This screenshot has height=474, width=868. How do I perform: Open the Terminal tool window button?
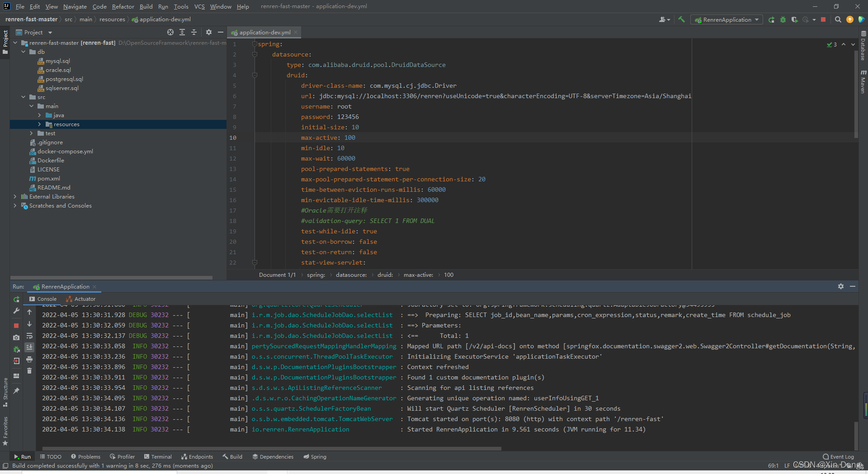pyautogui.click(x=158, y=457)
